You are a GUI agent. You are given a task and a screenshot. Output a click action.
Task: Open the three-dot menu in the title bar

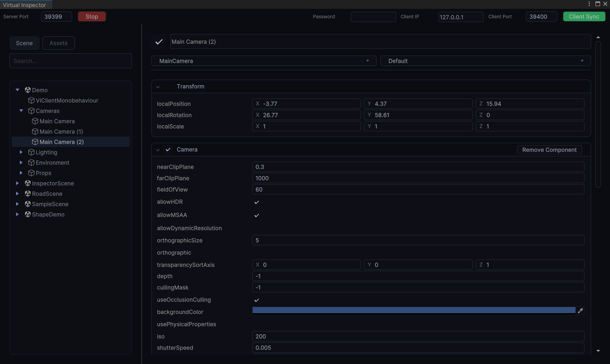point(589,4)
